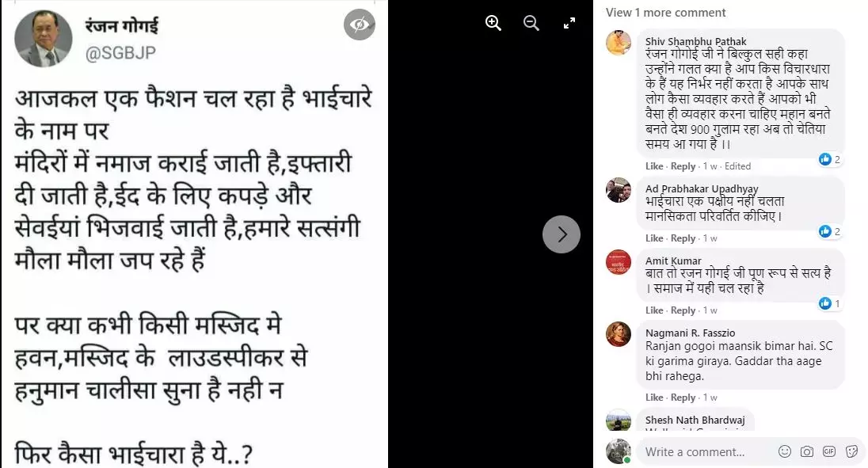Like Ad Prabhakar Upadhyay's comment

coord(653,238)
